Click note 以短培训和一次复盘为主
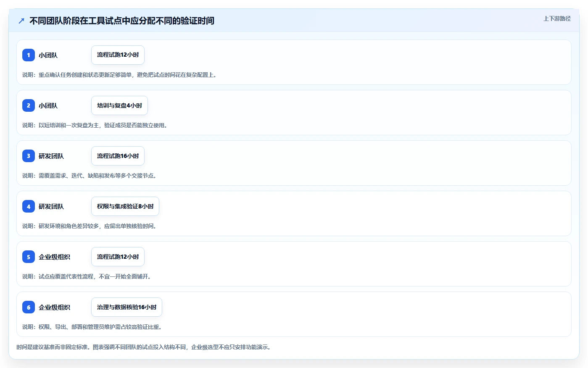Viewport: 588px width, 368px height. pyautogui.click(x=69, y=125)
